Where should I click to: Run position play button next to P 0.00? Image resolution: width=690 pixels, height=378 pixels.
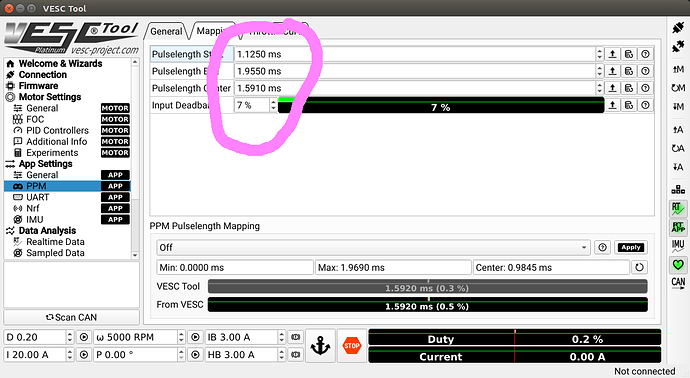(195, 354)
